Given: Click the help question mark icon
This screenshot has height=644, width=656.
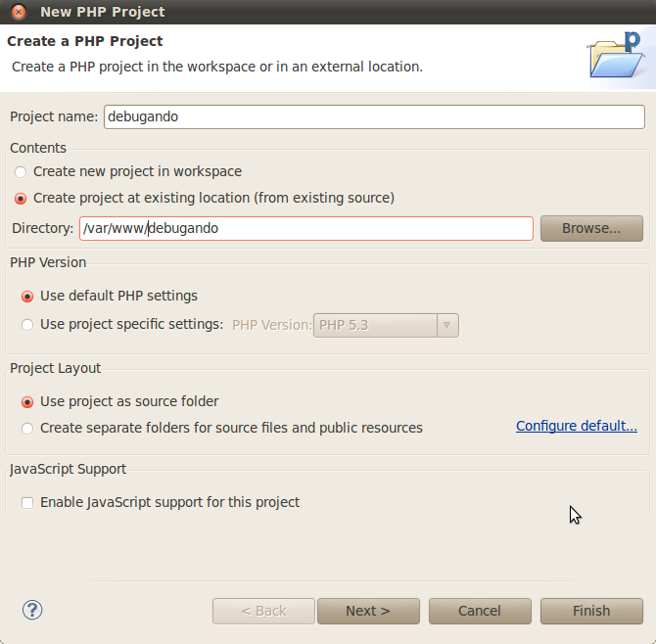Looking at the screenshot, I should point(32,611).
